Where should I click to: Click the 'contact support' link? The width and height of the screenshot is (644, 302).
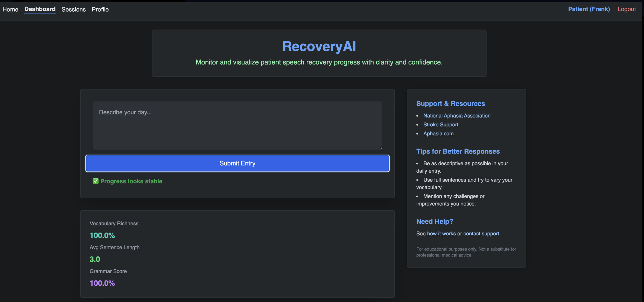(x=481, y=234)
